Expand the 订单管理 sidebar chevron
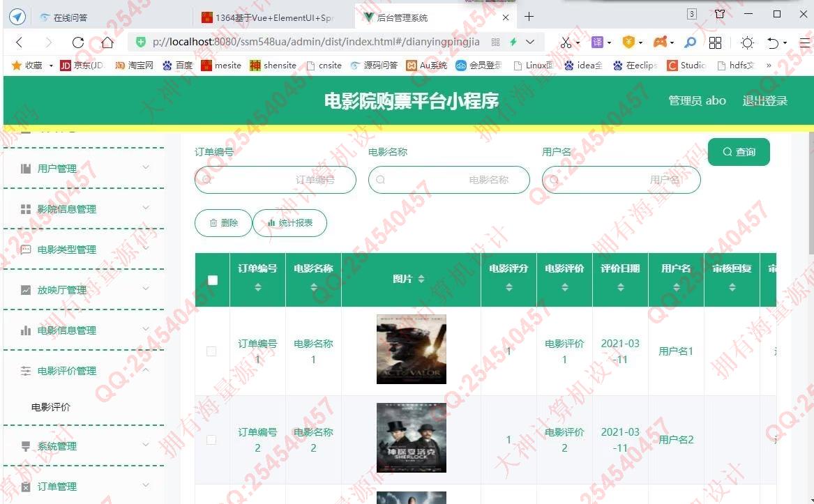The height and width of the screenshot is (504, 814). [146, 484]
